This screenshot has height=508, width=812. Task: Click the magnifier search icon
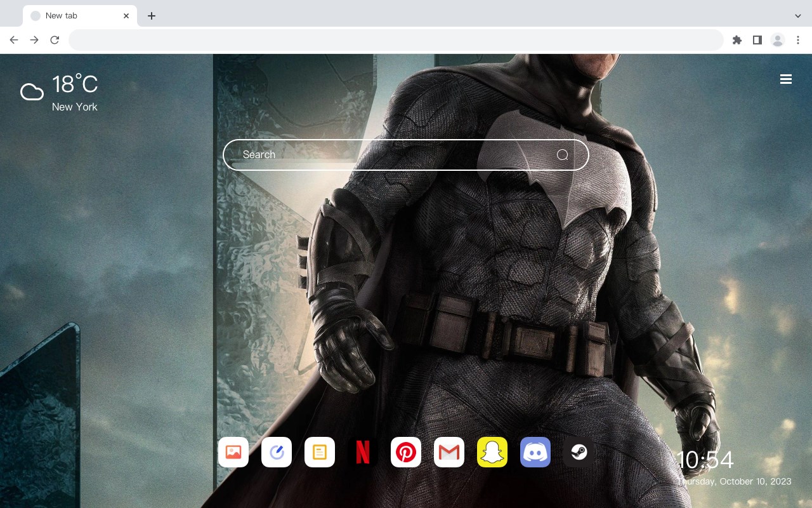562,155
